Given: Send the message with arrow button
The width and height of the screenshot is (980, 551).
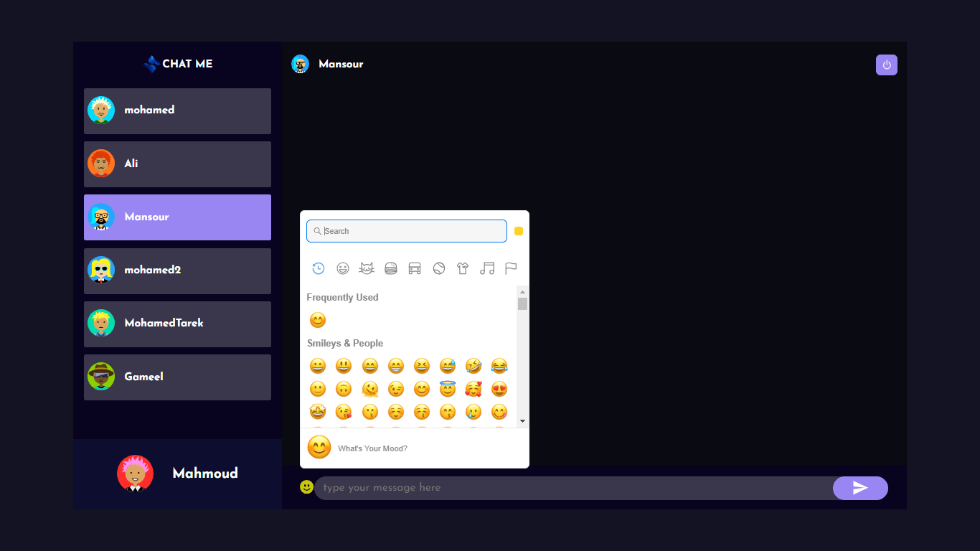Looking at the screenshot, I should [x=860, y=488].
